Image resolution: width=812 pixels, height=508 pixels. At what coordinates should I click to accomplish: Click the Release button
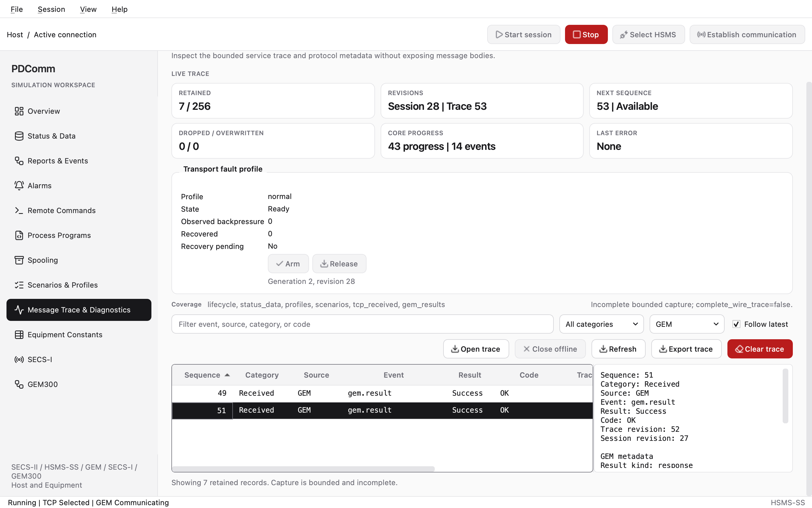click(339, 264)
